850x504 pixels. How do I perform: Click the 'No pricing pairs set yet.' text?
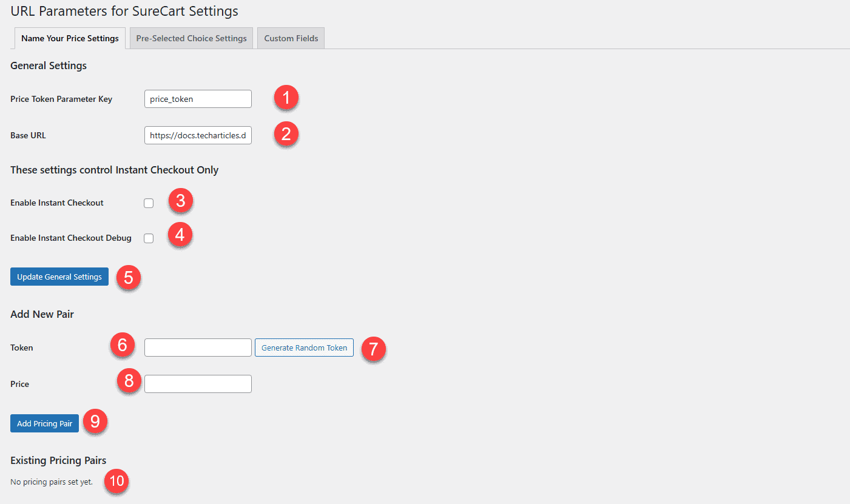click(x=52, y=482)
